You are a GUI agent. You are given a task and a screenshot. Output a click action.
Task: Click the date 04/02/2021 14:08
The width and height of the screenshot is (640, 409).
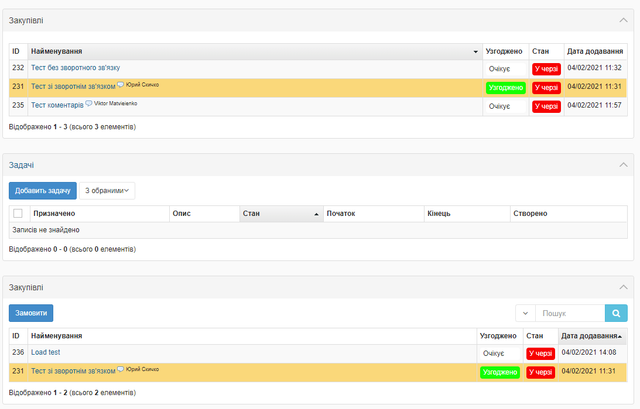(589, 352)
